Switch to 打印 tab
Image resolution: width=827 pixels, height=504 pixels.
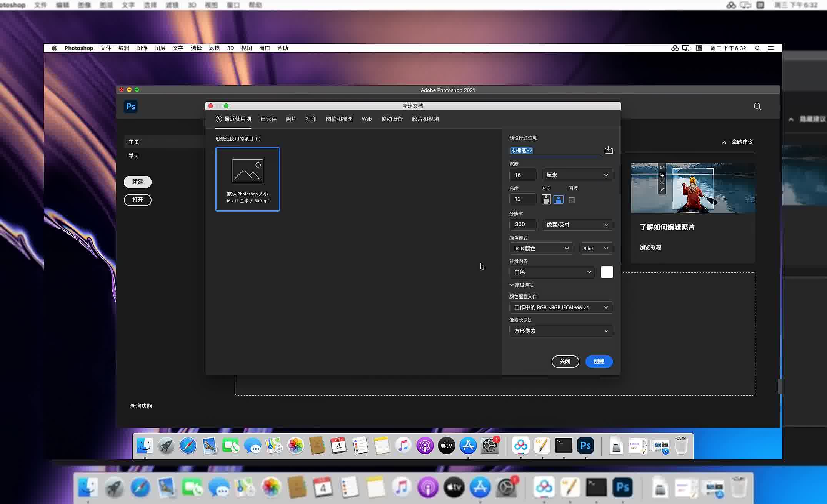(311, 119)
